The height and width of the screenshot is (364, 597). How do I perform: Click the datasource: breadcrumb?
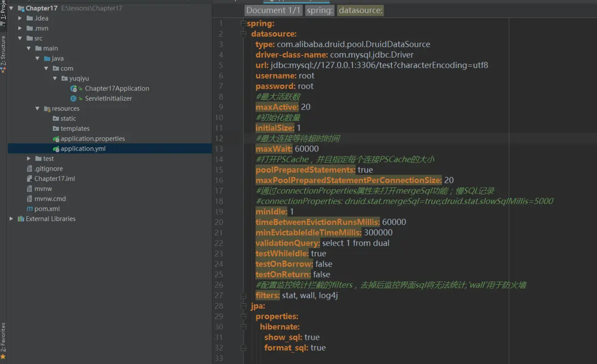(x=361, y=10)
